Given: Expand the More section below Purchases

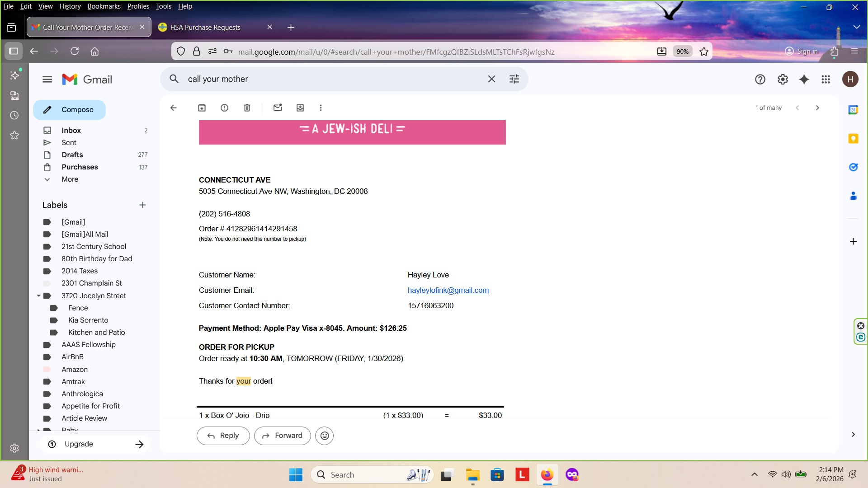Looking at the screenshot, I should (70, 179).
